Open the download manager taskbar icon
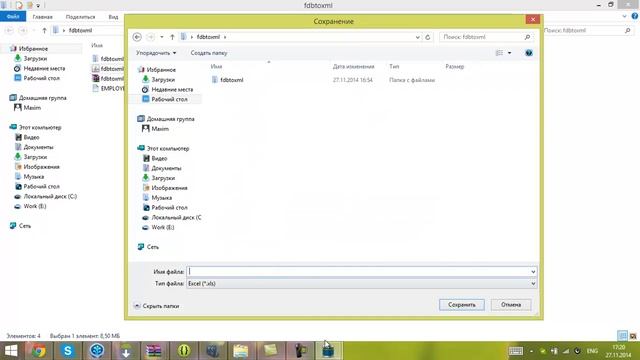Screen dimensions: 640x360 coord(126,351)
